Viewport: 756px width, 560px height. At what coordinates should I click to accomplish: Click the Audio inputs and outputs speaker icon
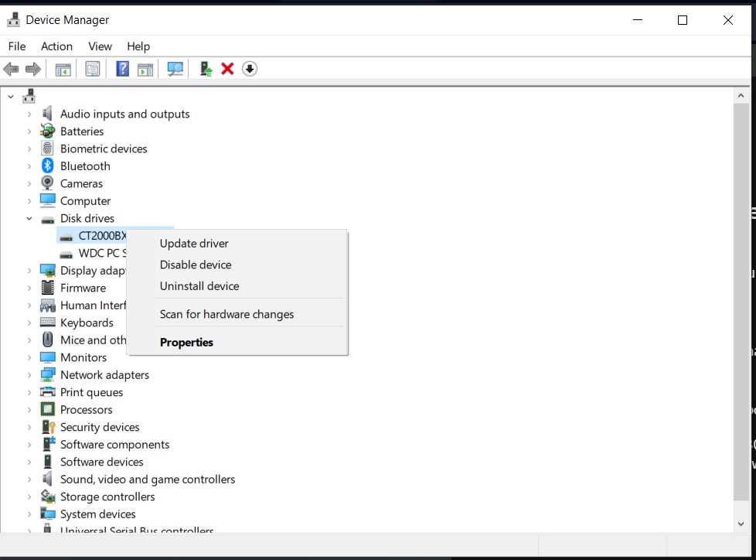click(x=47, y=114)
